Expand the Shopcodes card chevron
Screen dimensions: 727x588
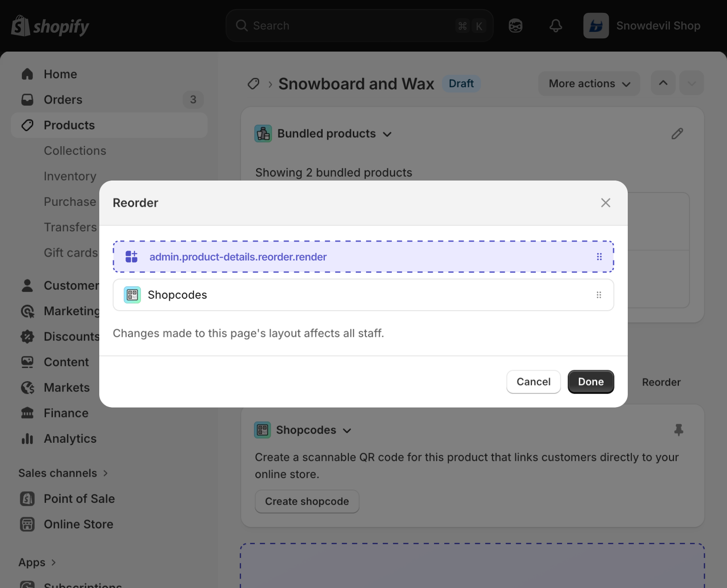pos(347,430)
